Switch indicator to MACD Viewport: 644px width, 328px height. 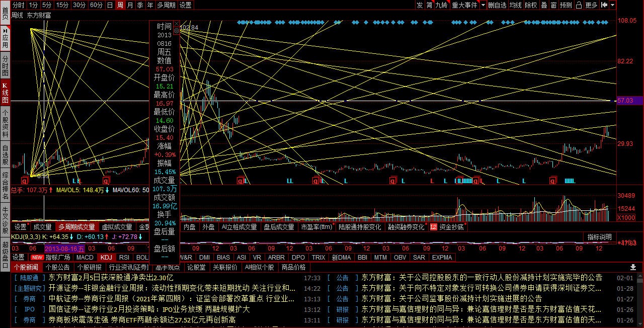click(85, 257)
